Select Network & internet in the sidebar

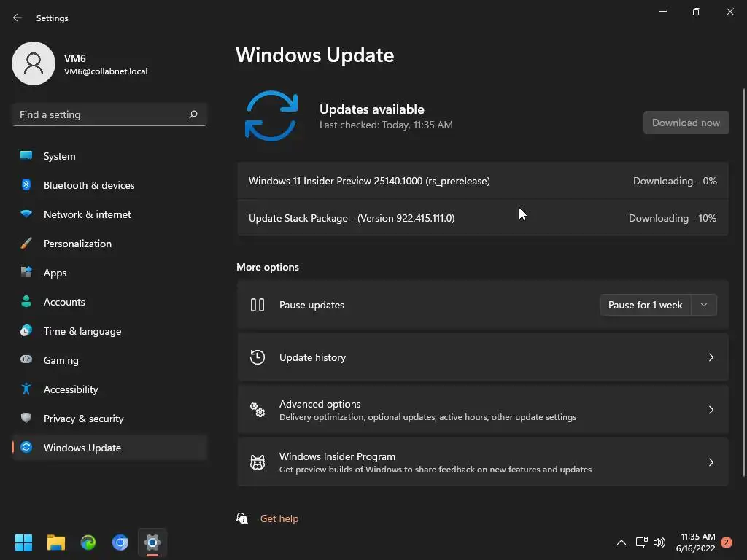[x=109, y=214]
